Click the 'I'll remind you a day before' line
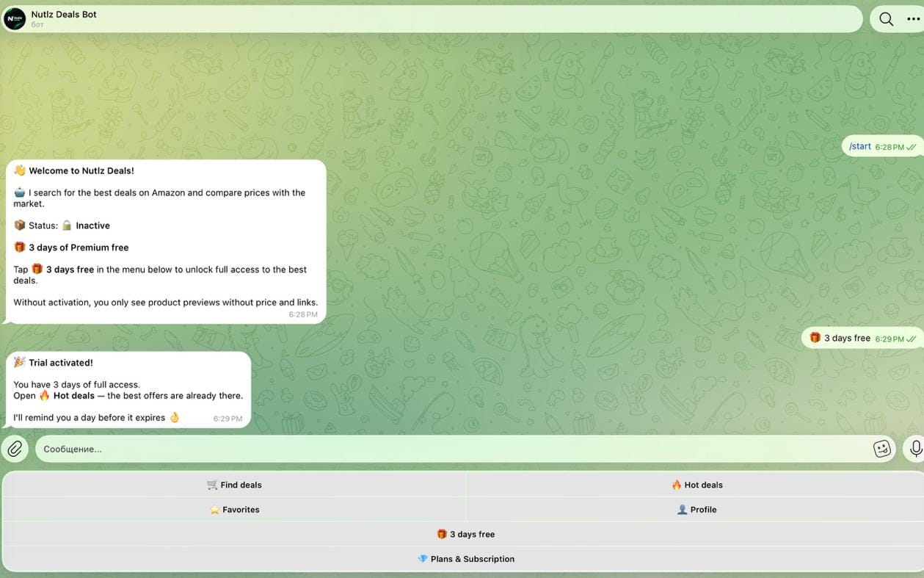Viewport: 924px width, 578px height. pyautogui.click(x=96, y=418)
